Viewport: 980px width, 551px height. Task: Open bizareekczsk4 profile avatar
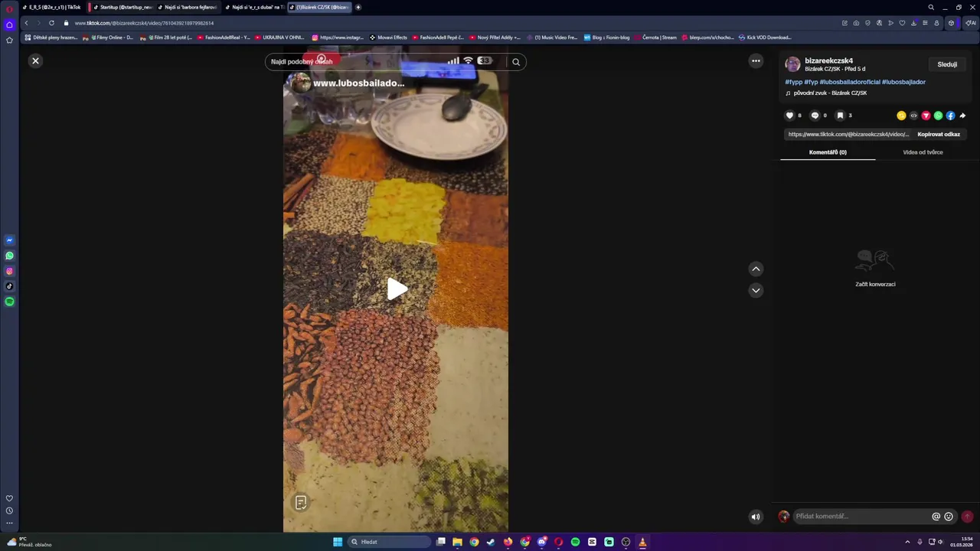point(792,64)
